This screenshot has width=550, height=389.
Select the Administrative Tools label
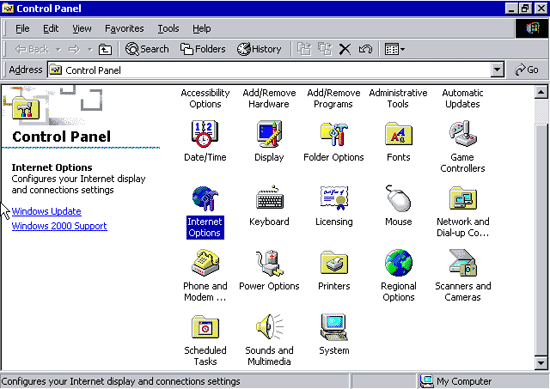pos(398,98)
